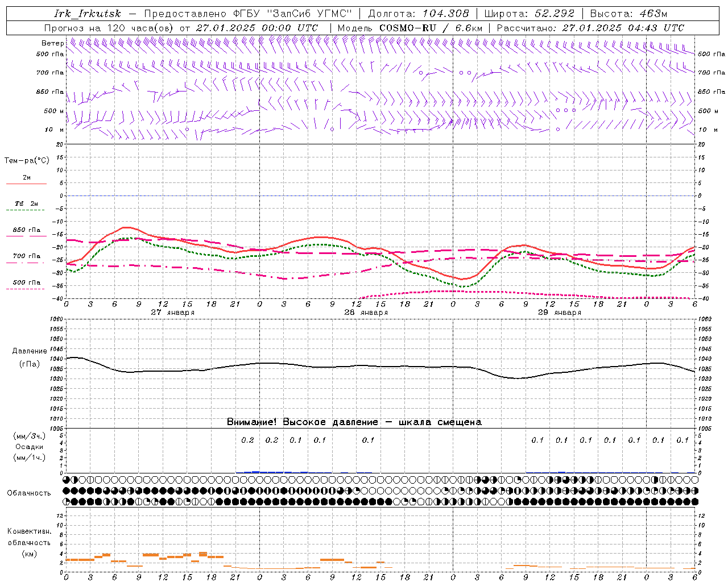Screen dimensions: 728x582
Task: Click the (мм/1ч.) precipitation unit label
Action: point(30,458)
